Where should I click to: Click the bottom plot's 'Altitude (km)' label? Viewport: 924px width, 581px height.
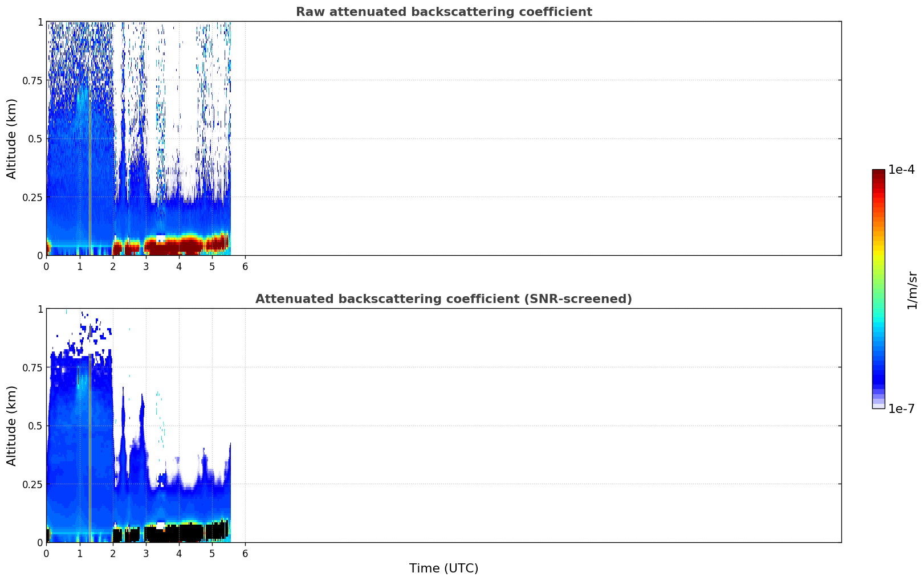[12, 425]
